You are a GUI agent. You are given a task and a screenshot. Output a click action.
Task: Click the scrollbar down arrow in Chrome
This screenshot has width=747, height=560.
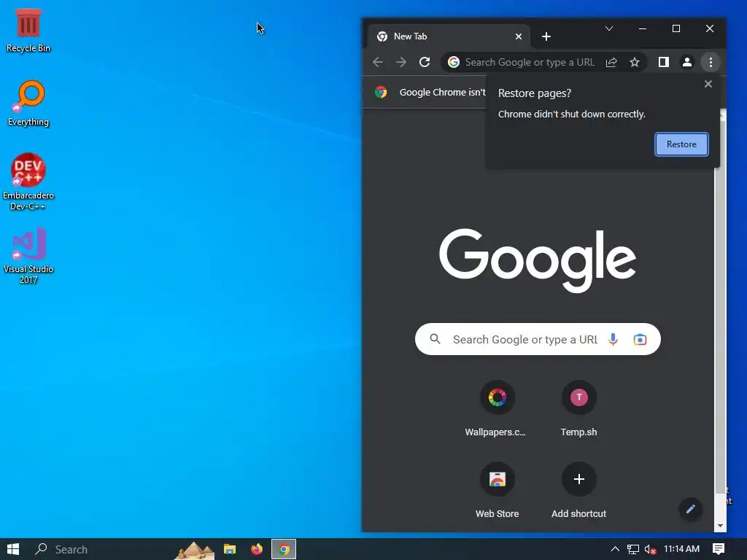(x=720, y=526)
